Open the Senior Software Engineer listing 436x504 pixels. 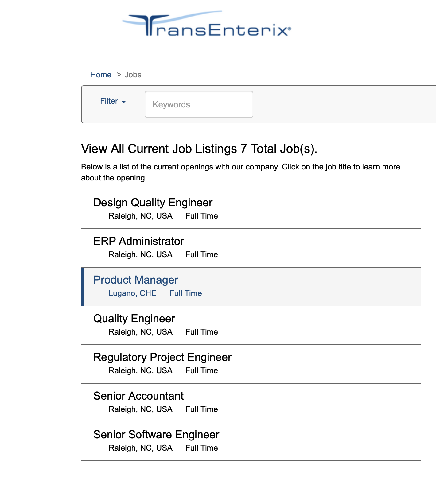156,435
